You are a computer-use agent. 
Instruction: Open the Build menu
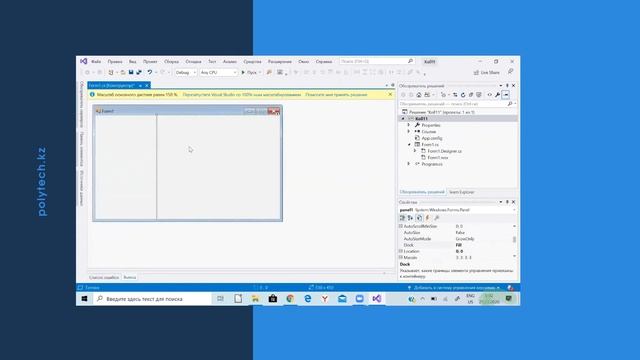click(171, 62)
